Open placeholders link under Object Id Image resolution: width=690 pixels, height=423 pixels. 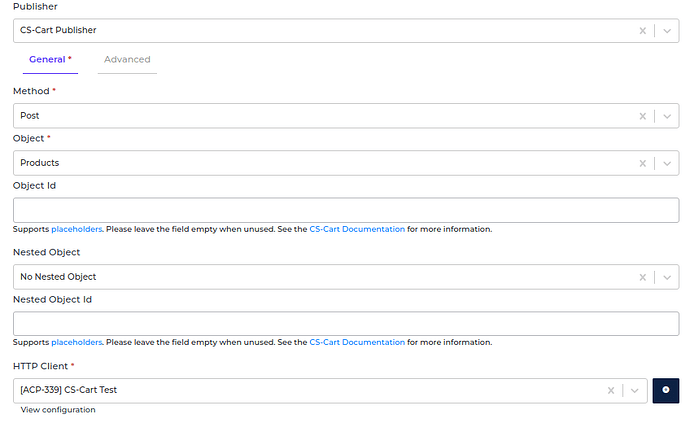pyautogui.click(x=77, y=229)
